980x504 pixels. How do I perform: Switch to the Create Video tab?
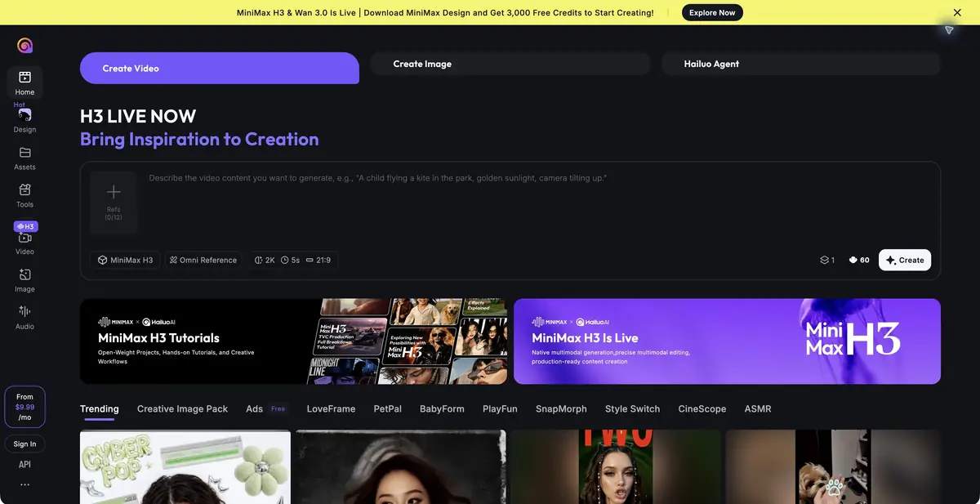tap(220, 68)
